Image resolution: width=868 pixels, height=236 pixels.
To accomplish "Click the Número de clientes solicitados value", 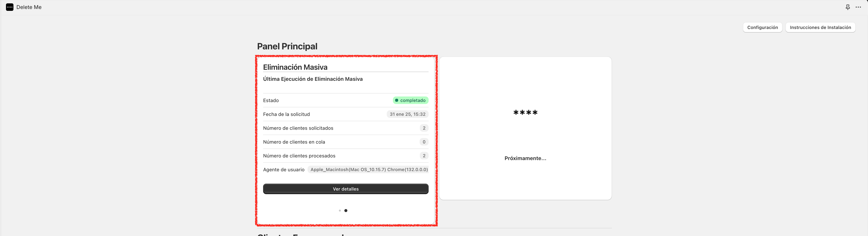I will point(424,128).
